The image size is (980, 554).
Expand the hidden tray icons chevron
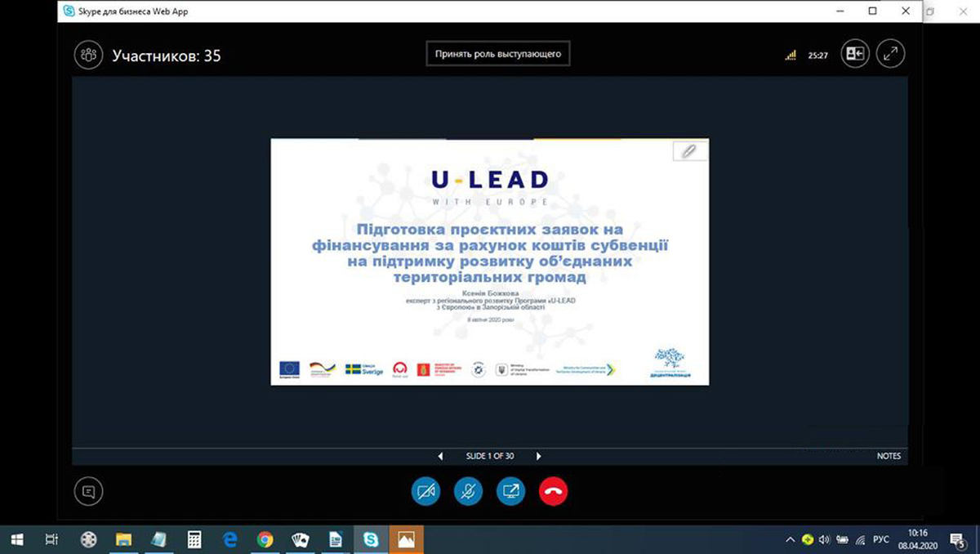click(790, 539)
